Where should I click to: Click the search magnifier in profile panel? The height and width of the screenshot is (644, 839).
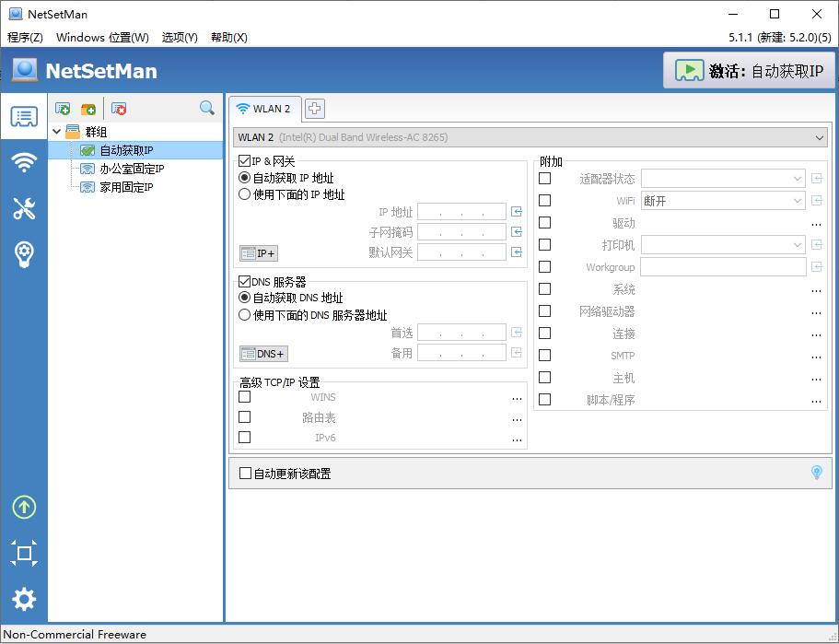[x=207, y=109]
